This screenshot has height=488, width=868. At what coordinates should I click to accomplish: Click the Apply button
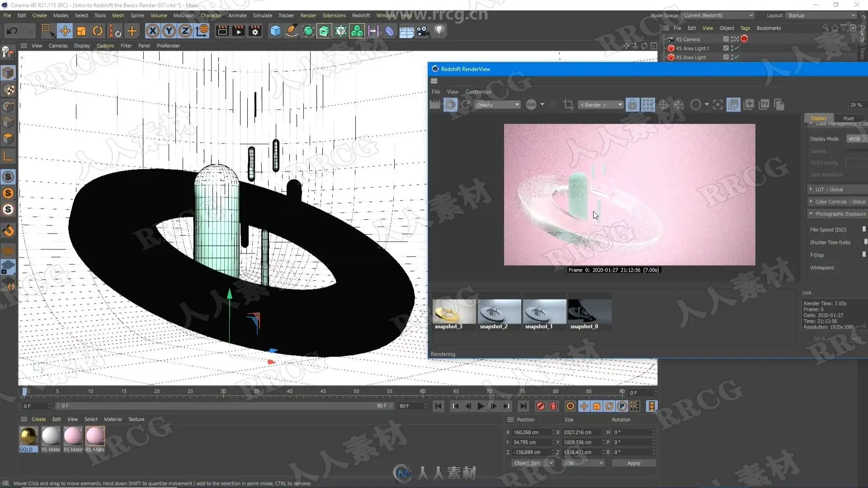click(x=633, y=463)
